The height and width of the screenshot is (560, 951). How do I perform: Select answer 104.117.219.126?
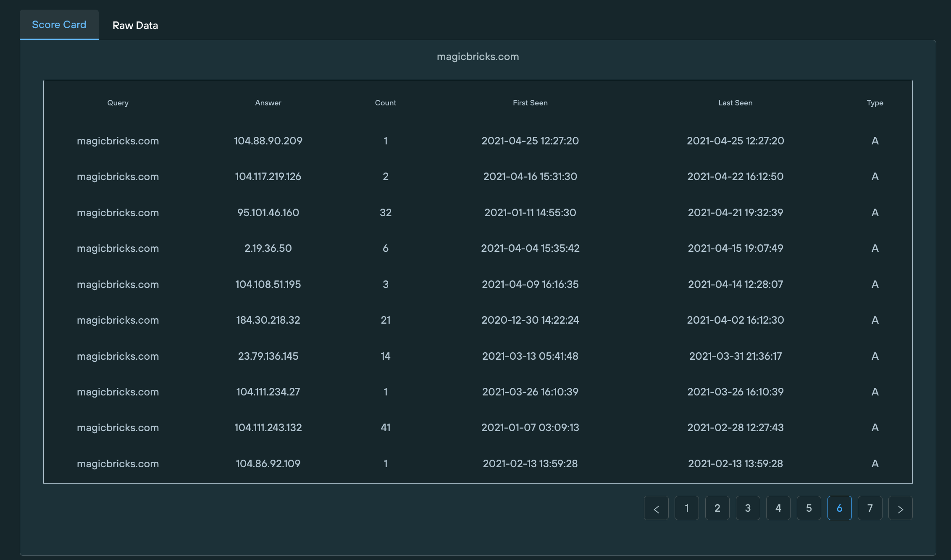pos(268,176)
